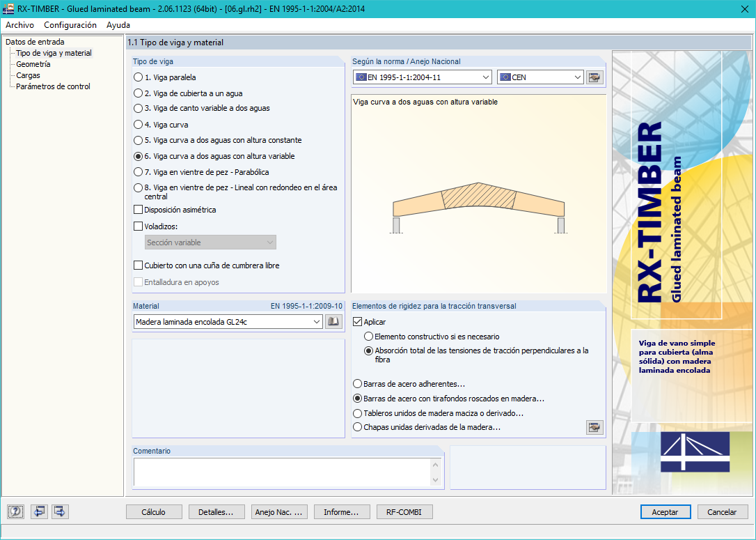Check the Voladizos option
The height and width of the screenshot is (540, 756).
(x=136, y=225)
